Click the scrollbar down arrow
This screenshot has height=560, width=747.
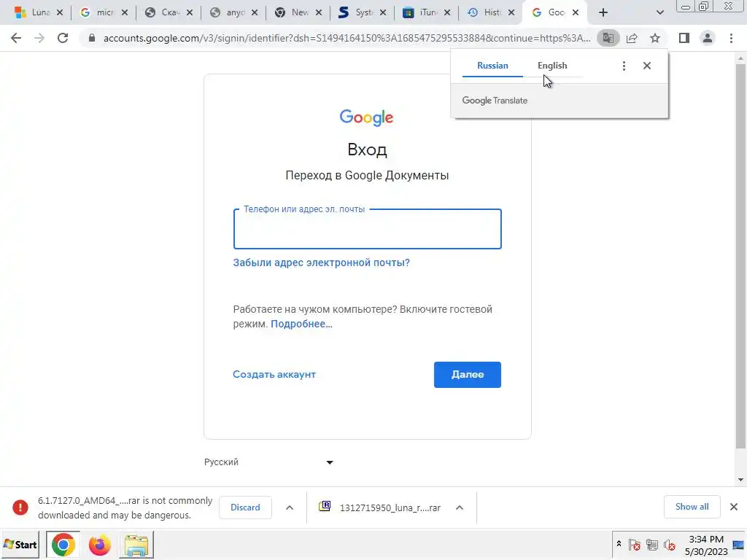(740, 480)
